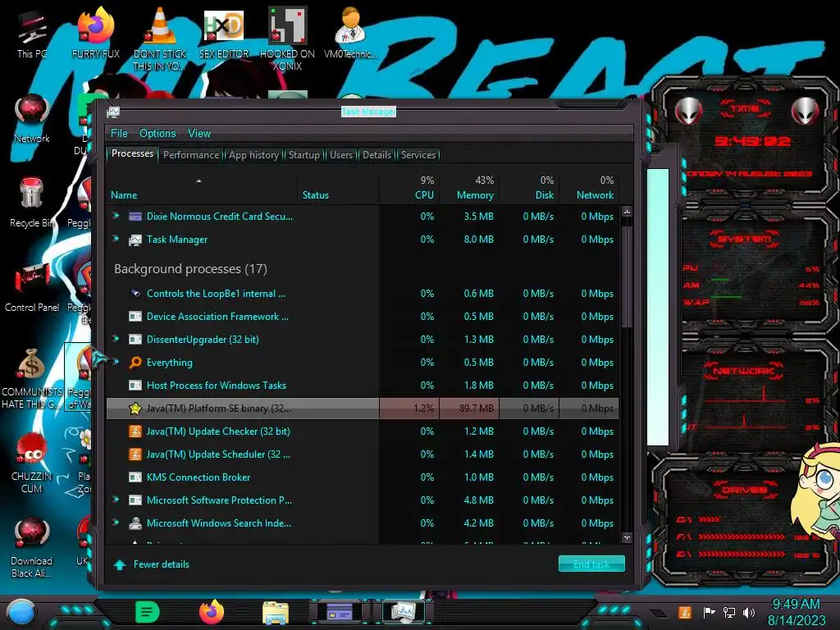840x630 pixels.
Task: Open File Explorer from the taskbar
Action: (x=276, y=612)
